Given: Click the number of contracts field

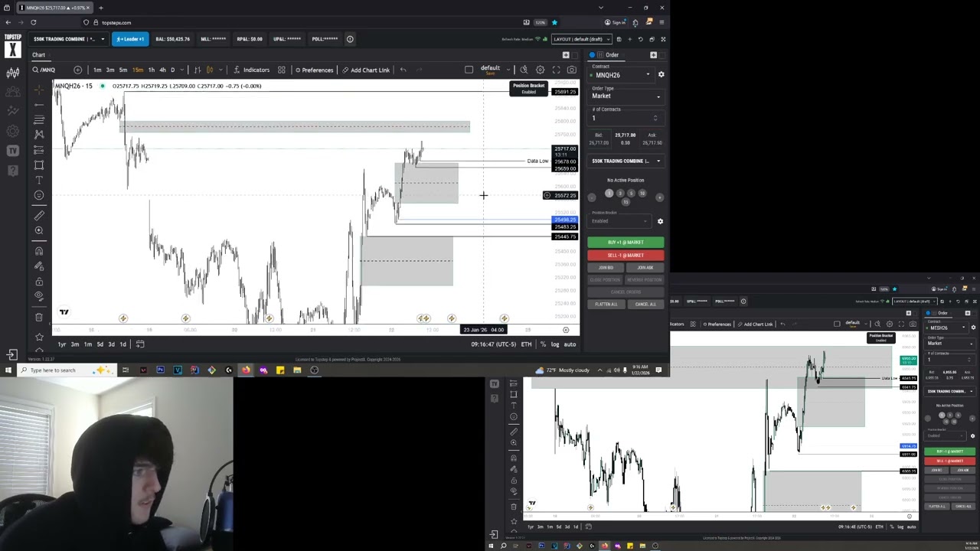Looking at the screenshot, I should pos(624,118).
